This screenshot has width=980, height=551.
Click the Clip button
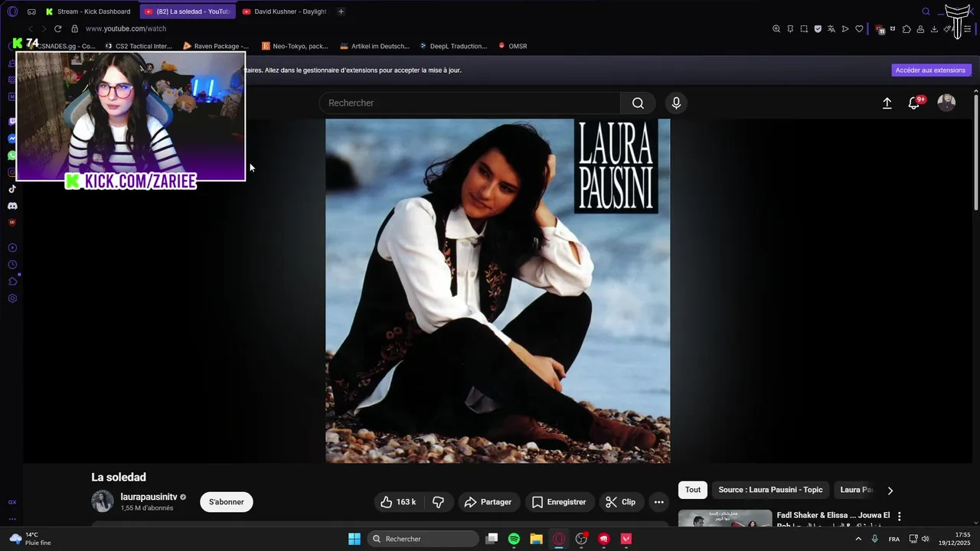pos(620,502)
